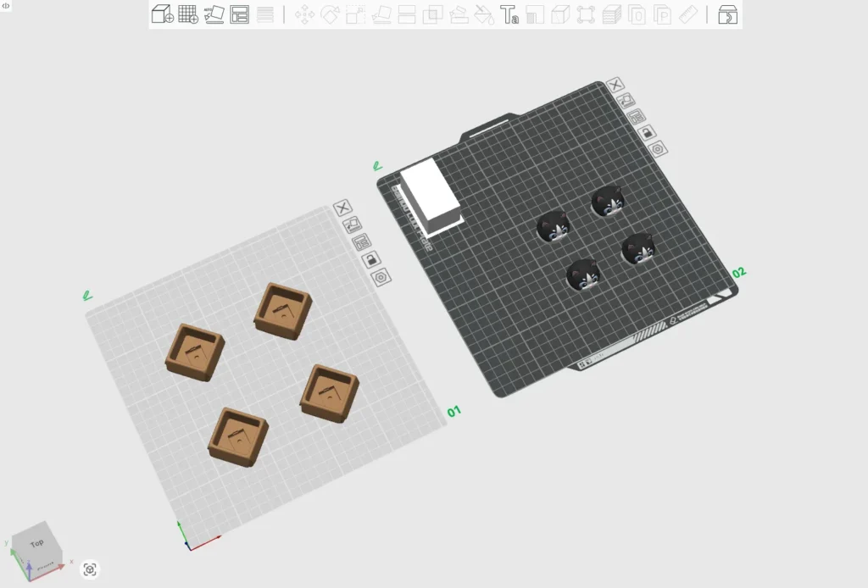
Task: Select the Move tool in toolbar
Action: tap(304, 15)
